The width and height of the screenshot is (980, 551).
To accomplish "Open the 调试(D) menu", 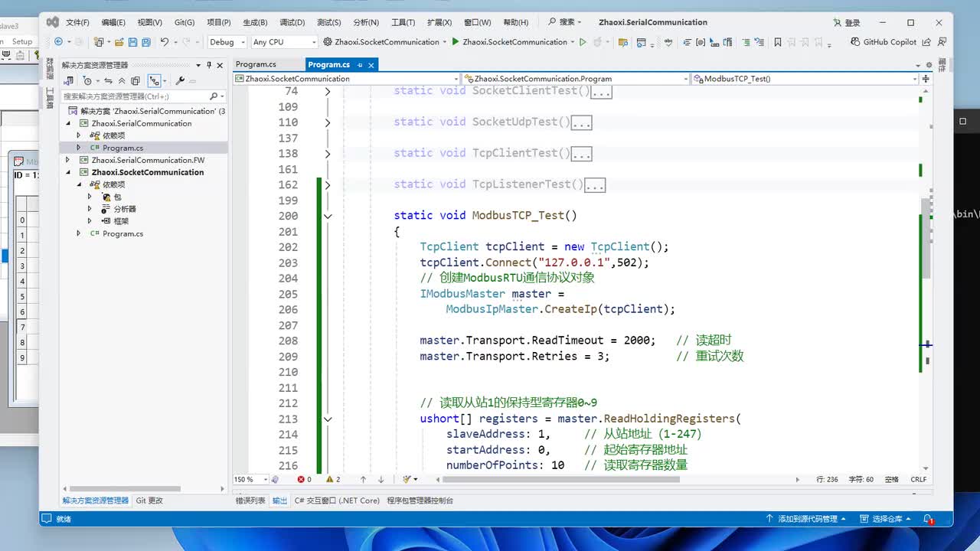I will 292,22.
